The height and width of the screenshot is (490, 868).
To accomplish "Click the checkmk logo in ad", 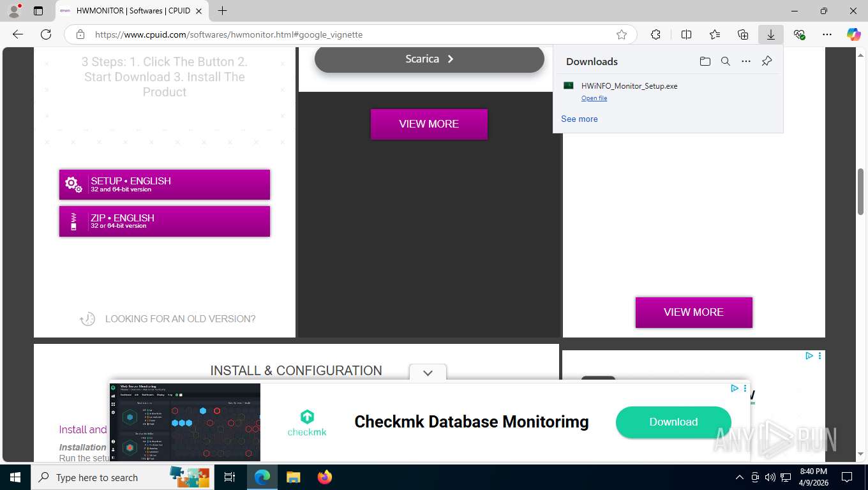I will click(x=307, y=422).
